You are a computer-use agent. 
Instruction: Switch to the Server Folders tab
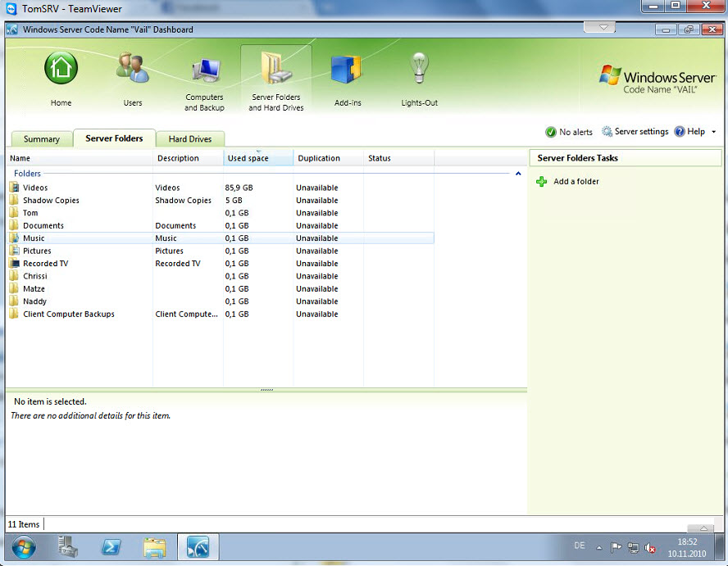coord(114,138)
